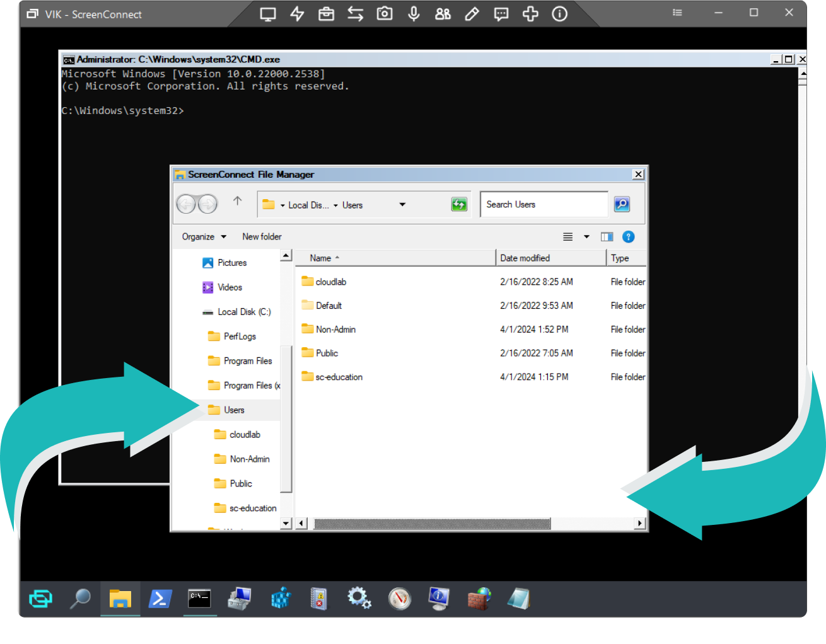Viewport: 826px width, 644px height.
Task: Sort by the Name column header
Action: click(x=395, y=258)
